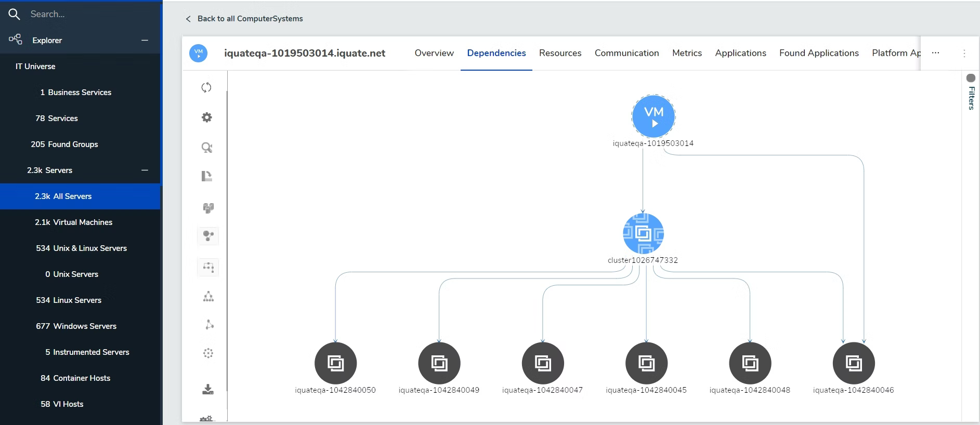This screenshot has height=425, width=980.
Task: Select the orthogonal tree layout icon
Action: 208,268
